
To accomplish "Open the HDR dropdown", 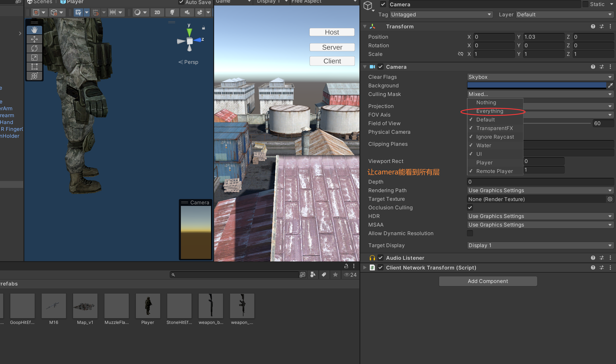I will [x=540, y=216].
